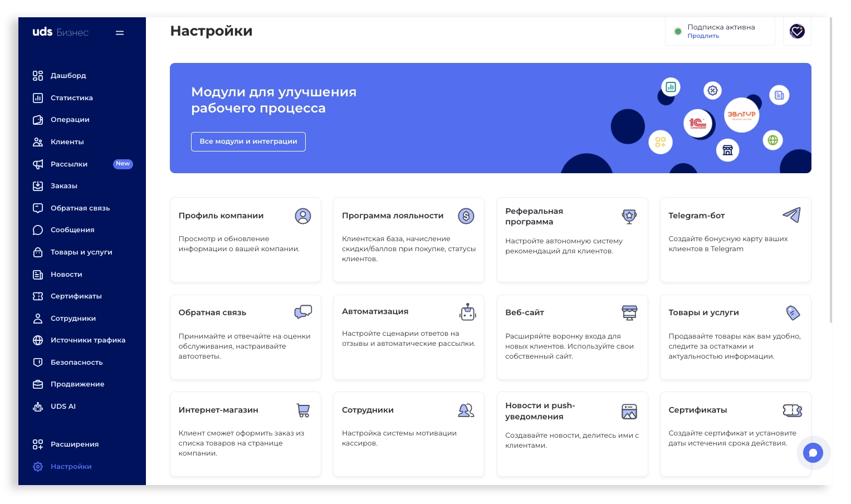The width and height of the screenshot is (851, 504).
Task: Go to Рассылки in the sidebar
Action: (x=69, y=164)
